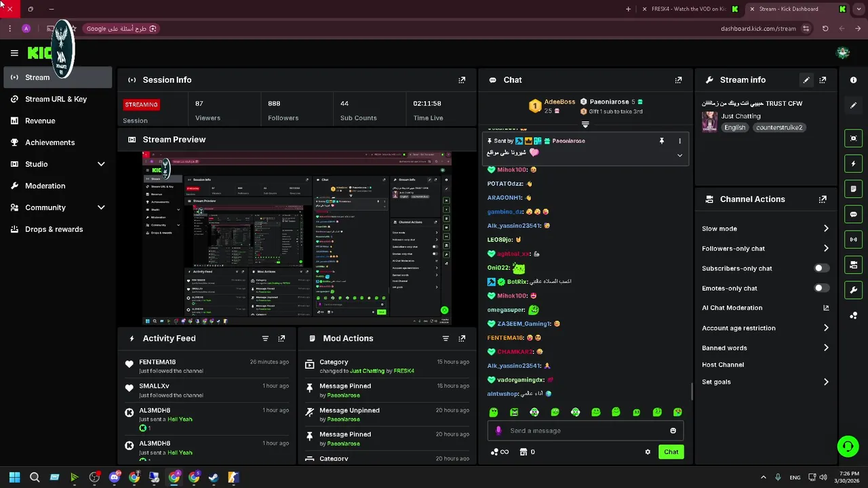
Task: Open the Revenue page
Action: click(58, 121)
